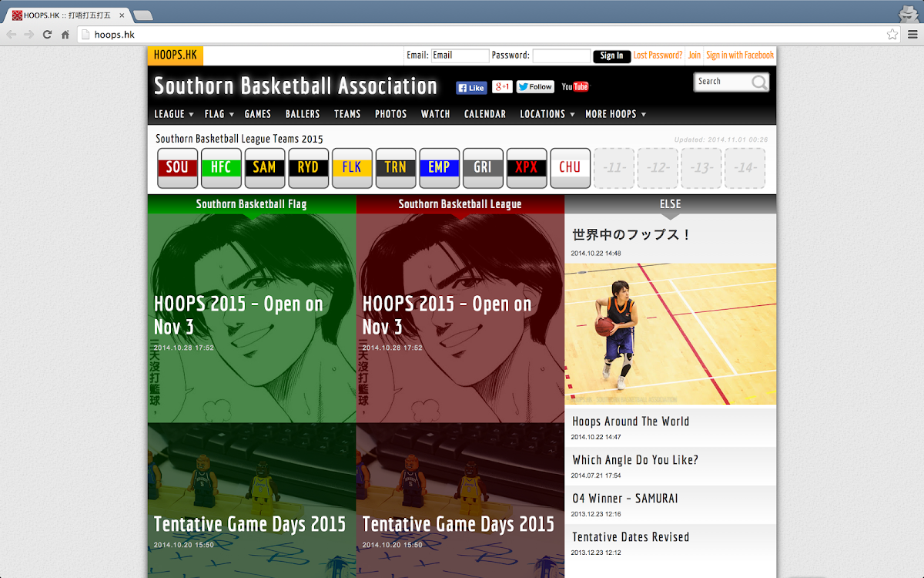This screenshot has width=924, height=578.
Task: Click the Join link
Action: pyautogui.click(x=695, y=55)
